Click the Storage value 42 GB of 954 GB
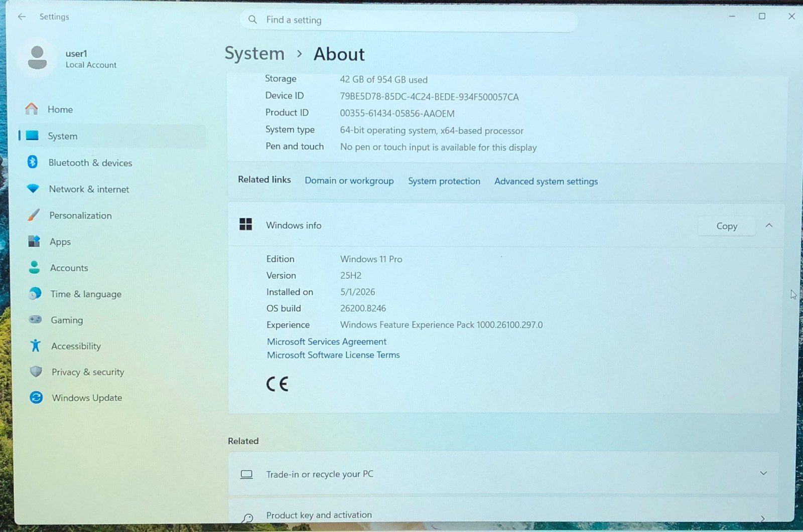The width and height of the screenshot is (803, 532). (x=383, y=80)
